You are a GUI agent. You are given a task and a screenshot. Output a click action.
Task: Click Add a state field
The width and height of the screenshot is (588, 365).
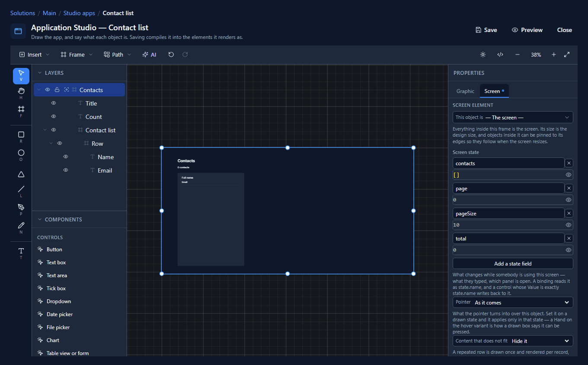tap(513, 263)
